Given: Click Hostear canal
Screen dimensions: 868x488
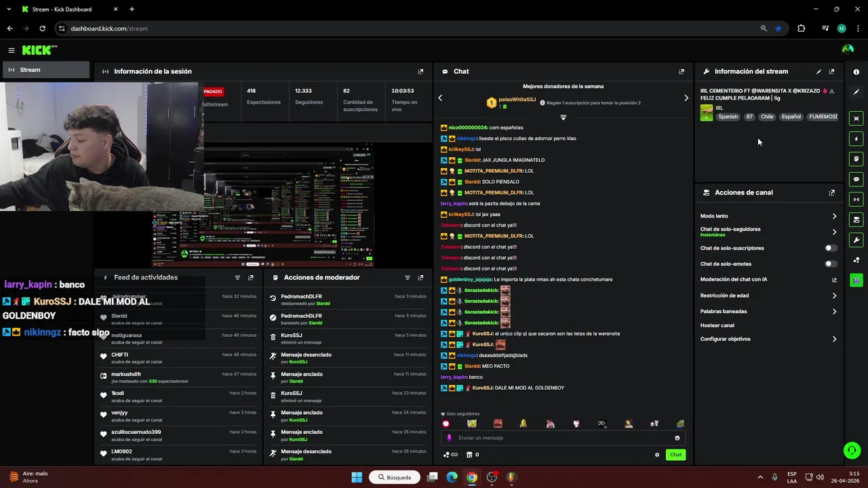Looking at the screenshot, I should coord(717,325).
